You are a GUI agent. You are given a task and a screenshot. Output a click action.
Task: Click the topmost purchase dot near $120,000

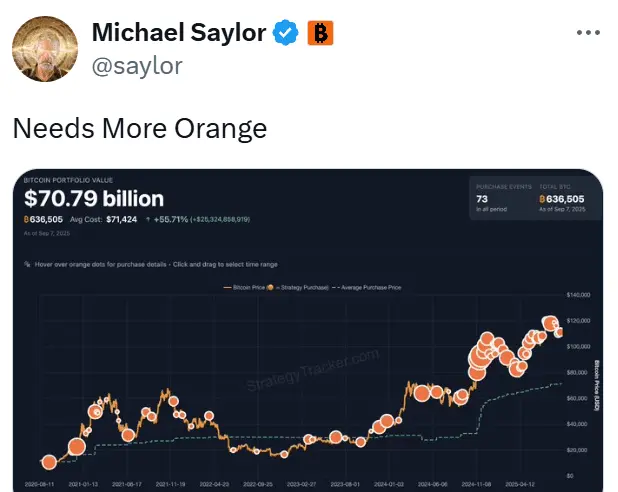click(x=549, y=323)
